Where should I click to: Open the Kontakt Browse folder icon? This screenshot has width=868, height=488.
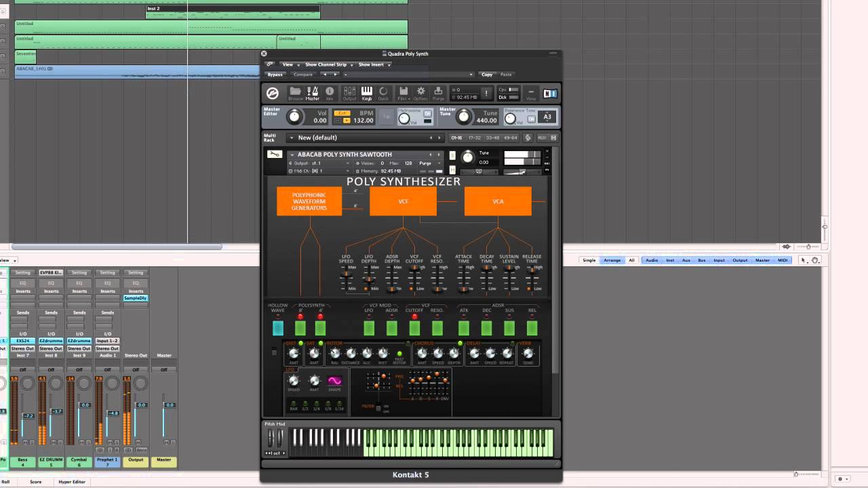[x=296, y=93]
